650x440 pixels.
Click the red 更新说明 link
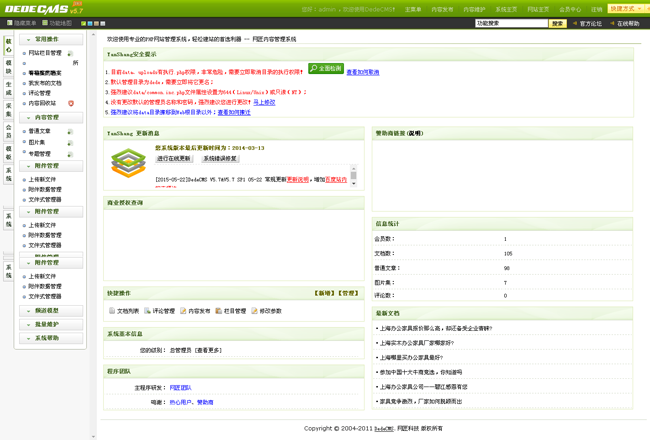coord(298,180)
